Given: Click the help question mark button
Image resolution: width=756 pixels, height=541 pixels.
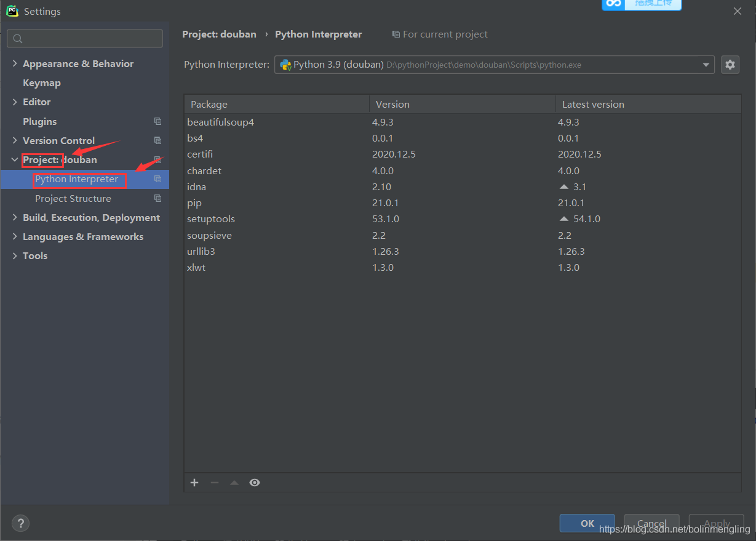Looking at the screenshot, I should 20,523.
